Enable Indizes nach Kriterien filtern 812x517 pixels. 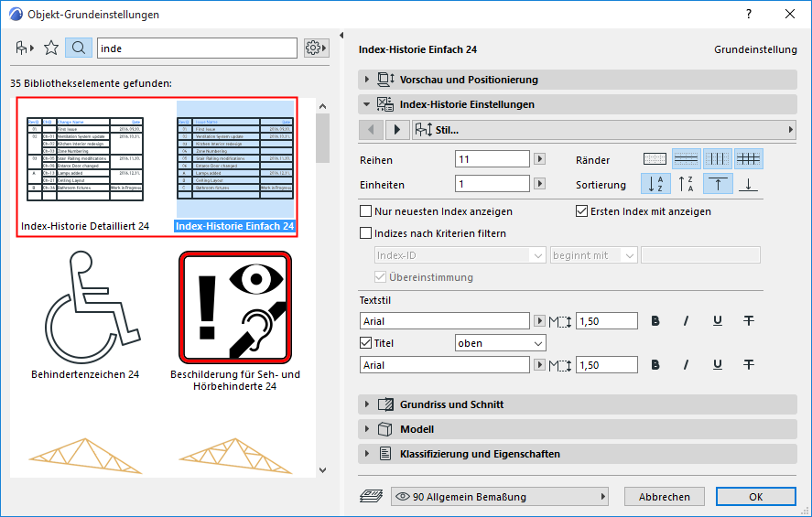click(365, 233)
